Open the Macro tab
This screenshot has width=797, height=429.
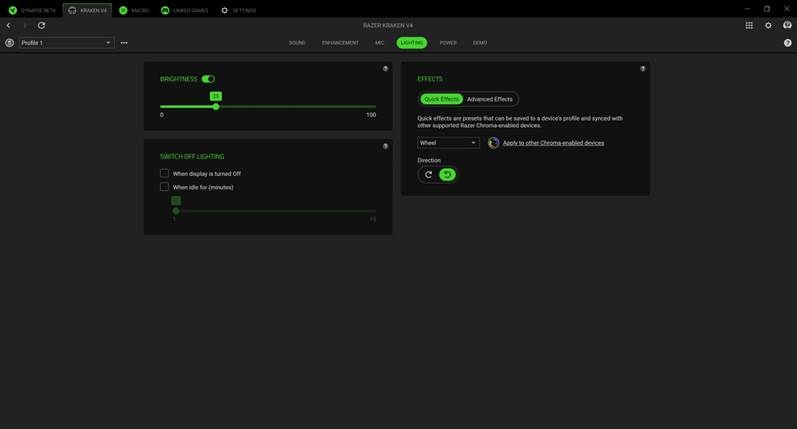pos(134,10)
